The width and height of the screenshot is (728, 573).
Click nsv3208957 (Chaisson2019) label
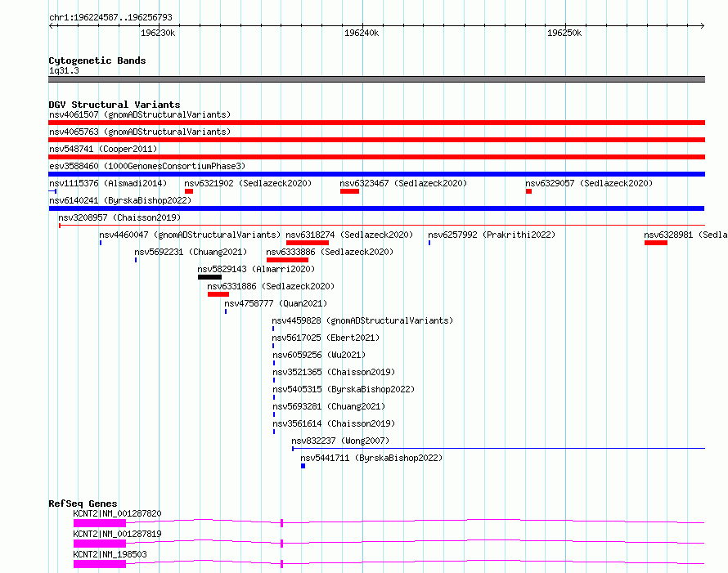click(119, 217)
